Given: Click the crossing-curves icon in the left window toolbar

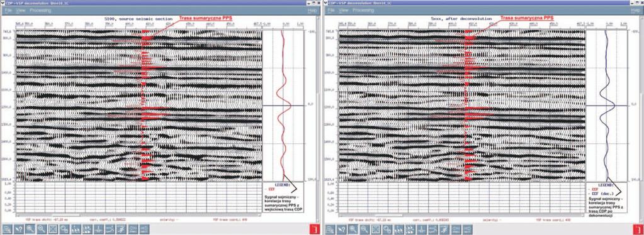Looking at the screenshot, I should click(x=110, y=229).
